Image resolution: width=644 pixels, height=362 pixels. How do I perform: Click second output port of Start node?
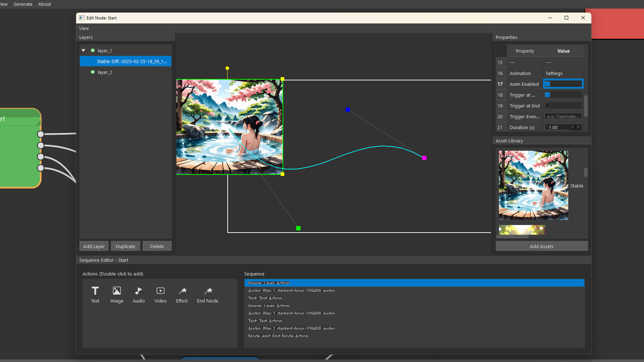[x=41, y=145]
